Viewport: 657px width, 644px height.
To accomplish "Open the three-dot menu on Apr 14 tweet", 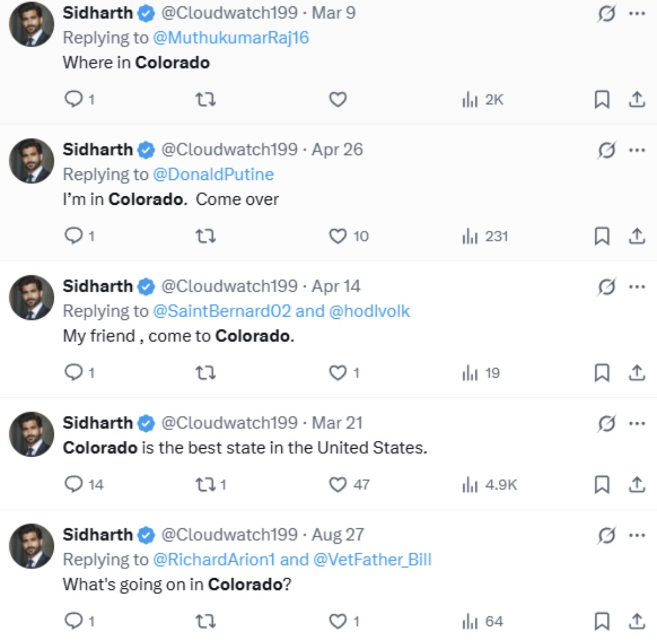I will pos(637,286).
